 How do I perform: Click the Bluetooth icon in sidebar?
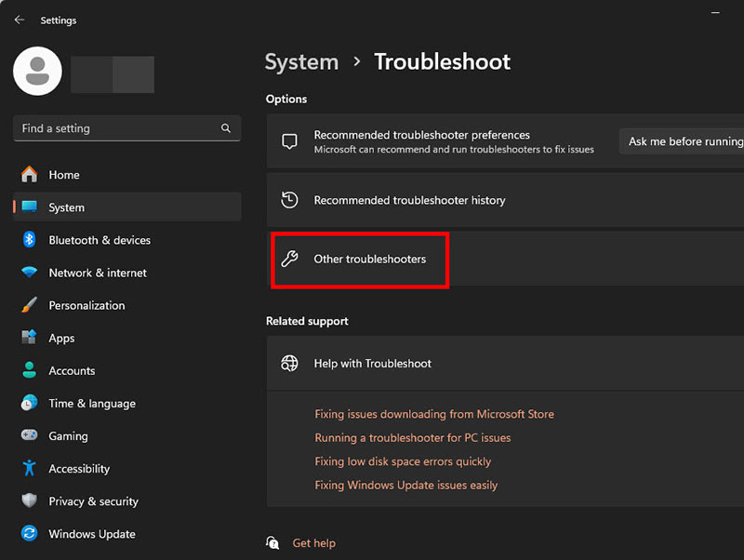point(30,240)
